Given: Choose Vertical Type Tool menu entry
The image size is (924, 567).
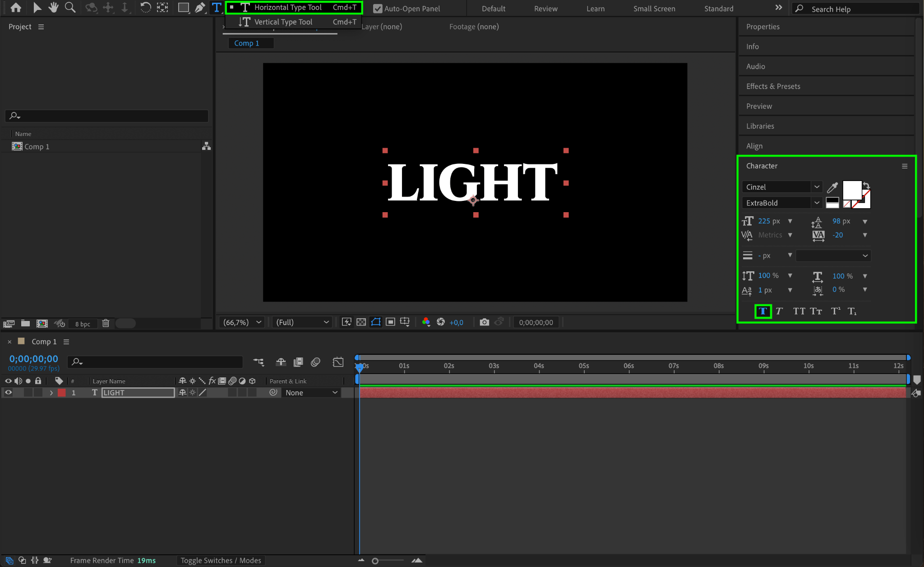Looking at the screenshot, I should coord(283,22).
